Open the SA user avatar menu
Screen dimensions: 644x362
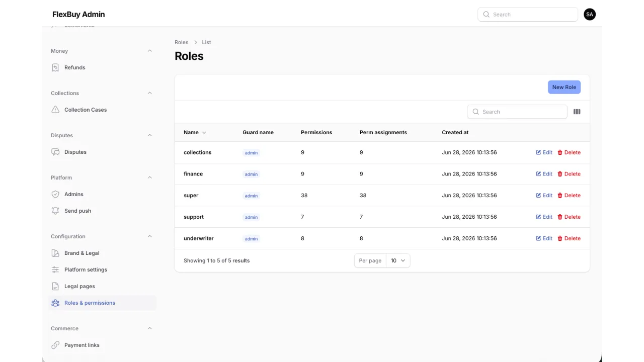pos(590,15)
